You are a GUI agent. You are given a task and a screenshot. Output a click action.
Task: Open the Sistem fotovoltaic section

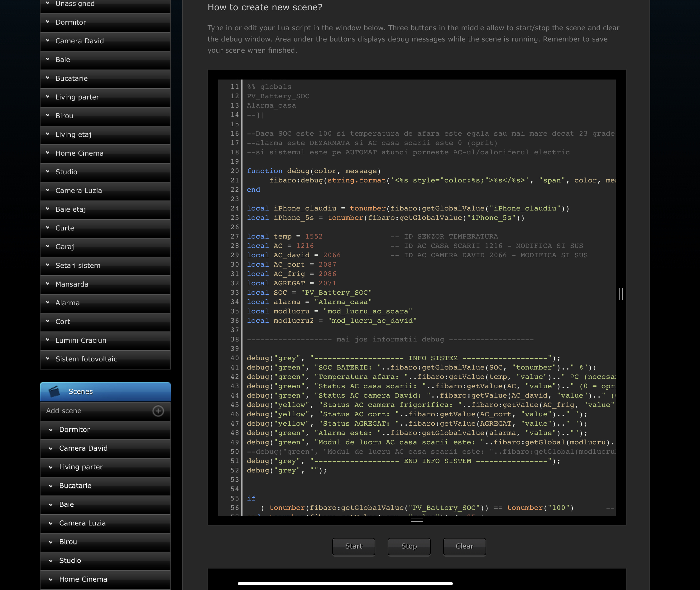tap(105, 359)
